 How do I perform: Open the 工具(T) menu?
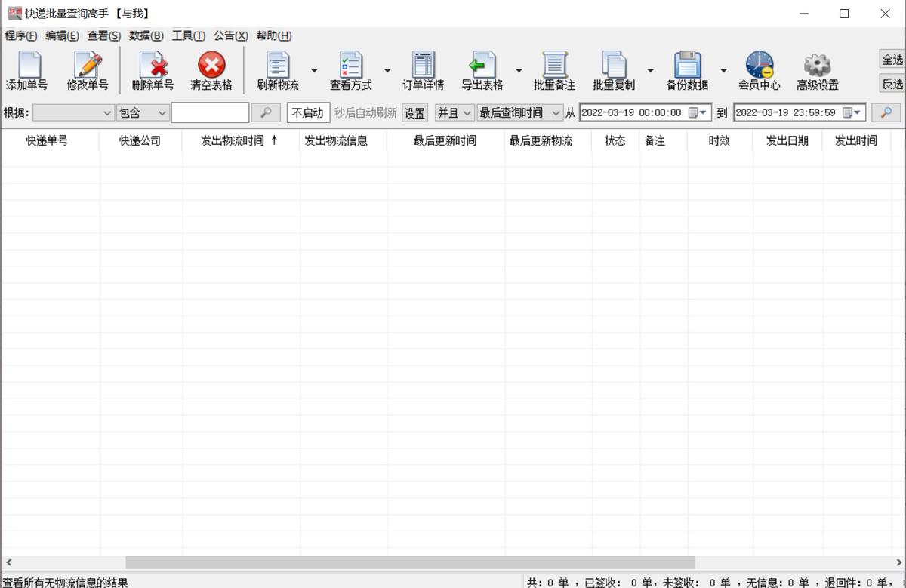pyautogui.click(x=188, y=35)
